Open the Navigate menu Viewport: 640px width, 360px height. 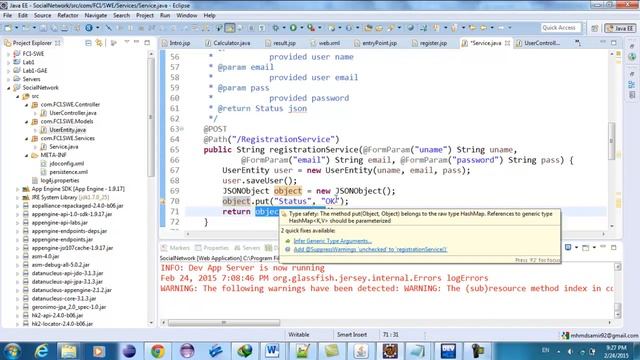(96, 16)
